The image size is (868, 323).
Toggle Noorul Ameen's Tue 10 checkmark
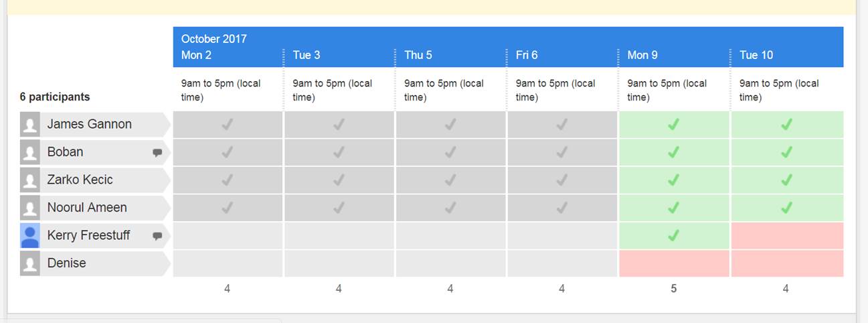(x=786, y=208)
